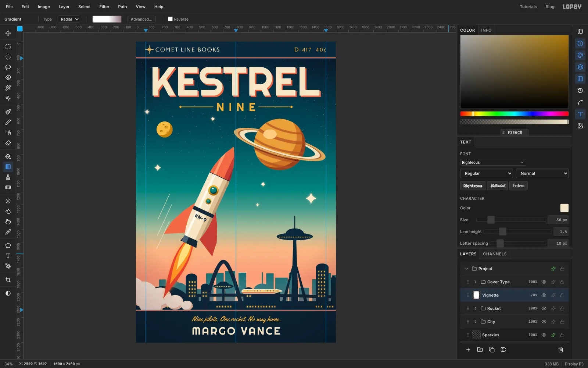Choose the Shape polygon tool
588x368 pixels.
pyautogui.click(x=8, y=245)
